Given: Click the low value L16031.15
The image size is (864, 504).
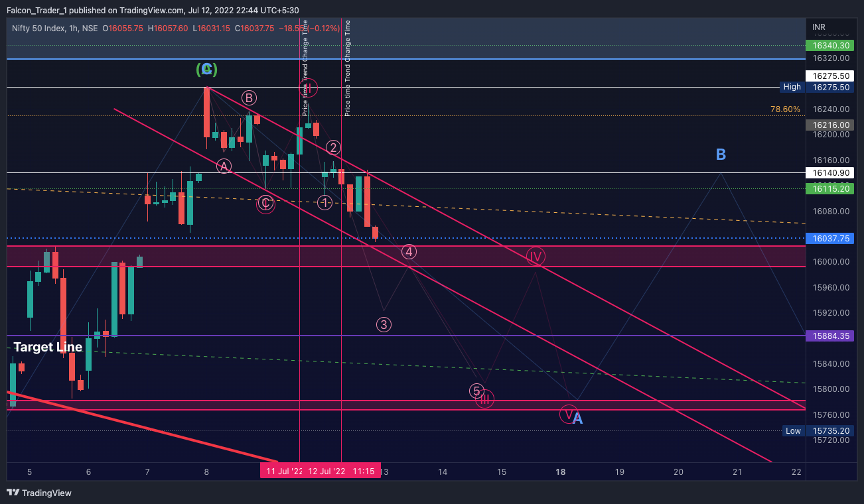Looking at the screenshot, I should [x=212, y=28].
